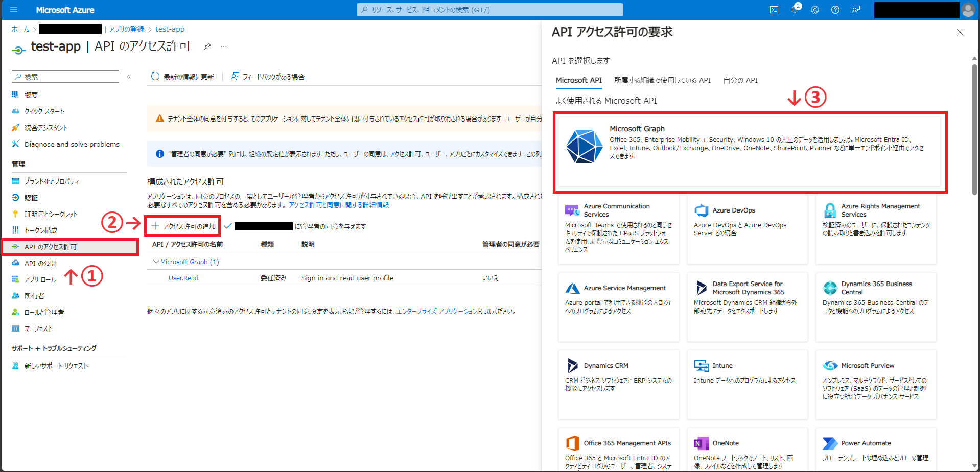Collapse the left navigation with the « chevron

129,76
